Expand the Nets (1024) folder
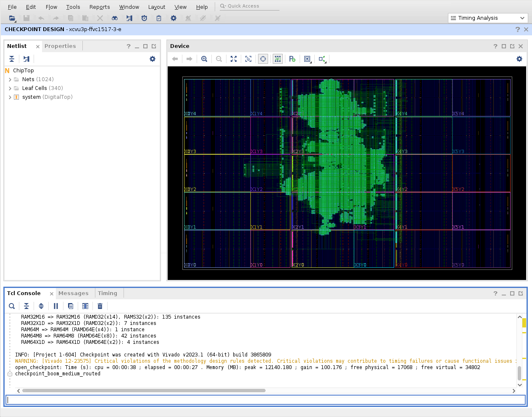 (x=10, y=79)
